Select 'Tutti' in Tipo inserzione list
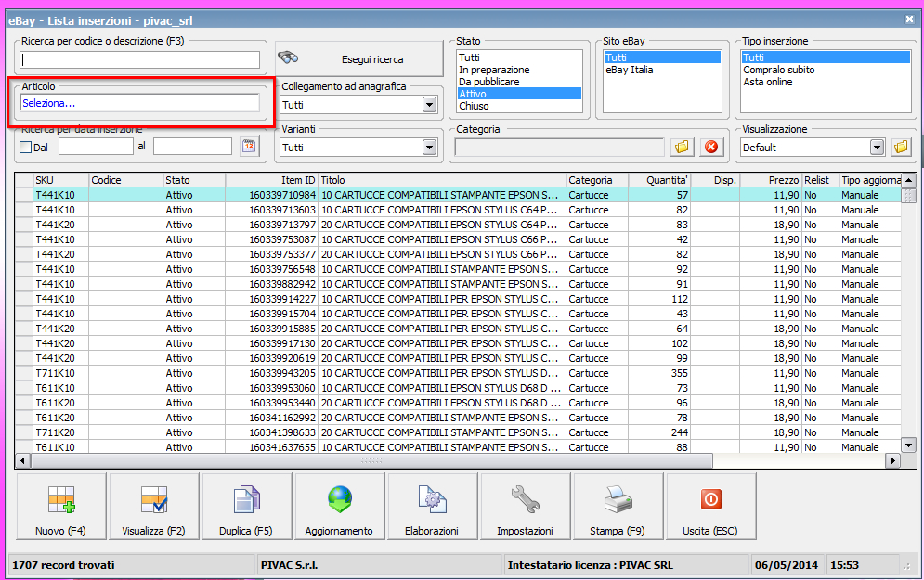This screenshot has width=924, height=580. pyautogui.click(x=826, y=58)
